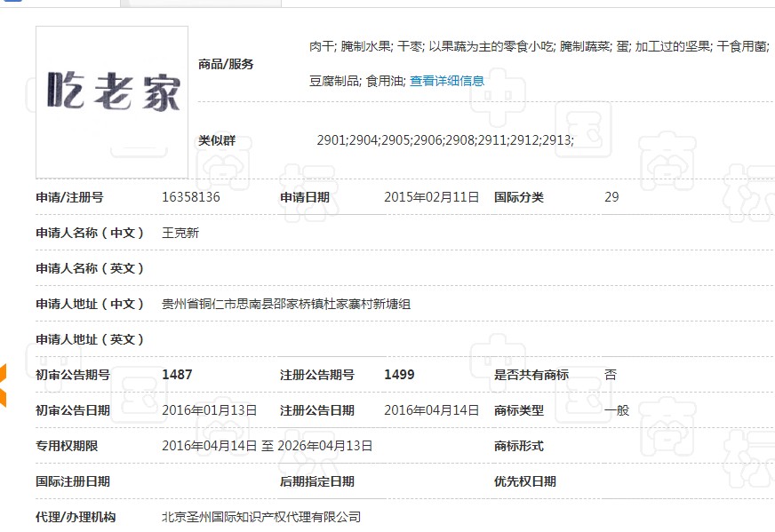The height and width of the screenshot is (532, 775).
Task: Click the 代理/办理机构 label
Action: (76, 517)
